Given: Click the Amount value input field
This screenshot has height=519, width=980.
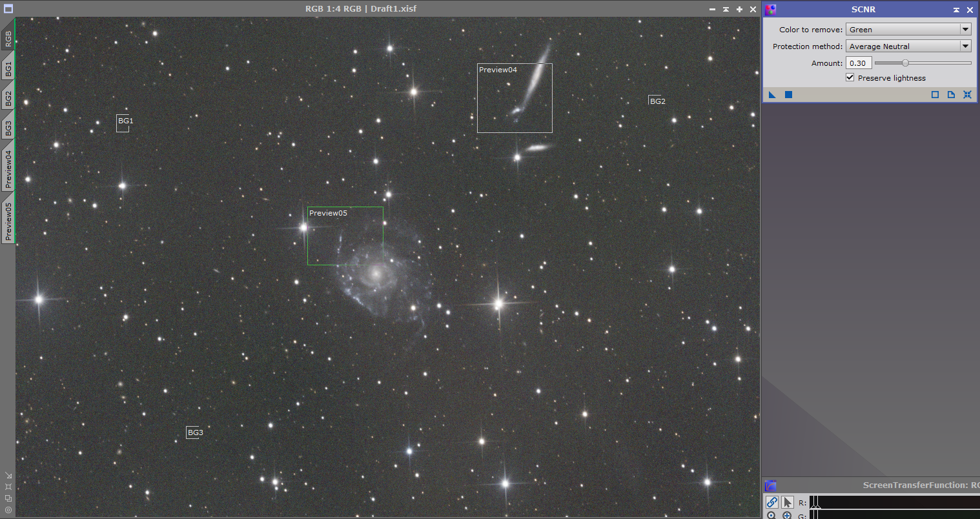Looking at the screenshot, I should [x=859, y=63].
